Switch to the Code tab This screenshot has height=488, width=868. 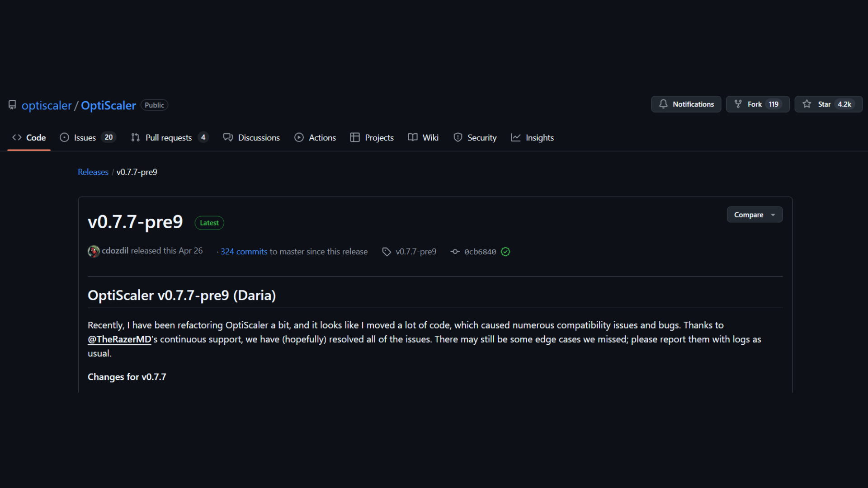[29, 137]
